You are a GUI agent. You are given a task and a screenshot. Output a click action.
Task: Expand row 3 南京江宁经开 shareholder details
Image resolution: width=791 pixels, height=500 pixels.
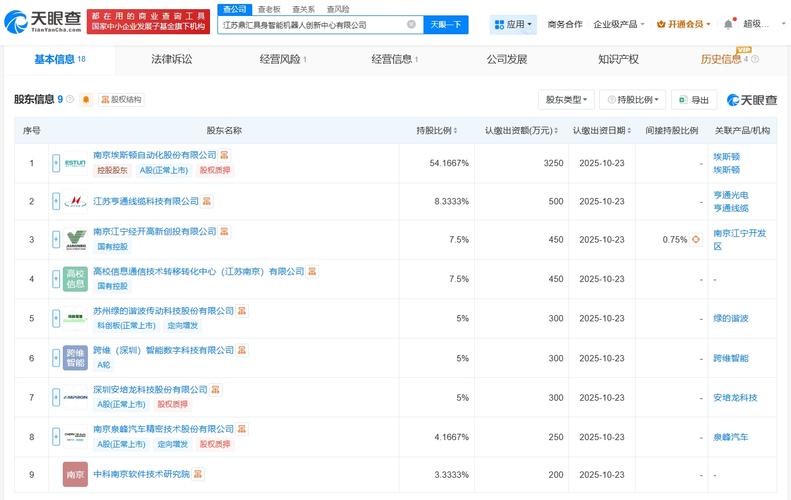56,239
